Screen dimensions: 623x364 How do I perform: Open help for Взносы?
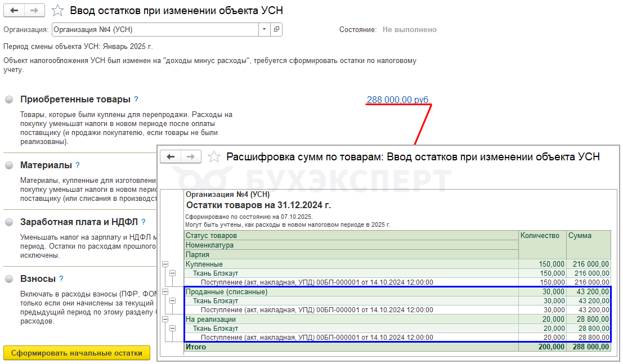click(x=61, y=278)
